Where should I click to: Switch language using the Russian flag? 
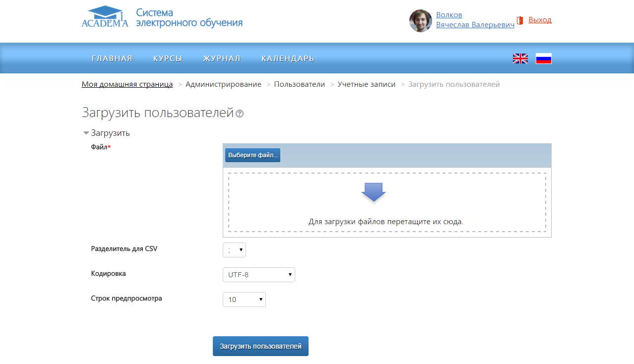[x=543, y=59]
